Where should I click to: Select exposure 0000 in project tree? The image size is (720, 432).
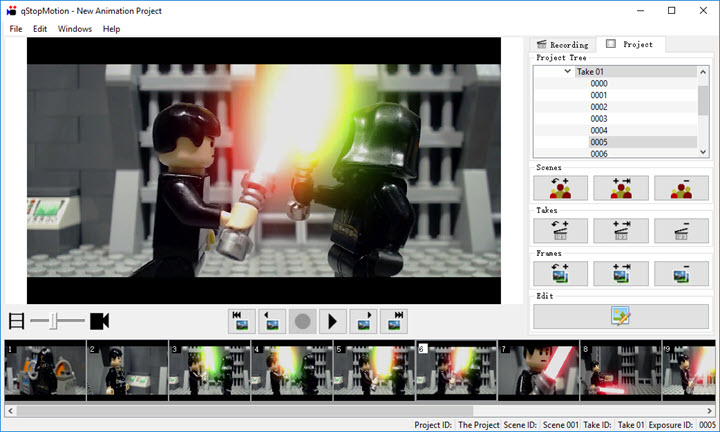(599, 84)
